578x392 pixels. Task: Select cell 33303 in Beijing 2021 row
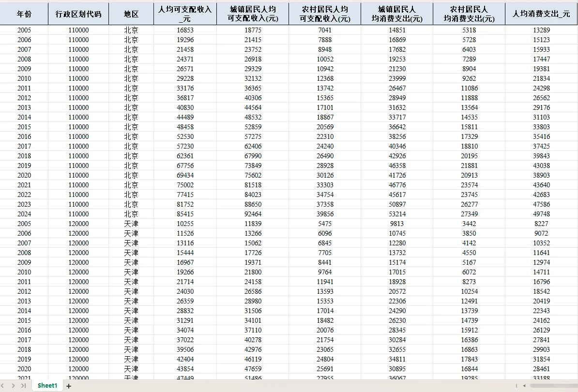(325, 185)
